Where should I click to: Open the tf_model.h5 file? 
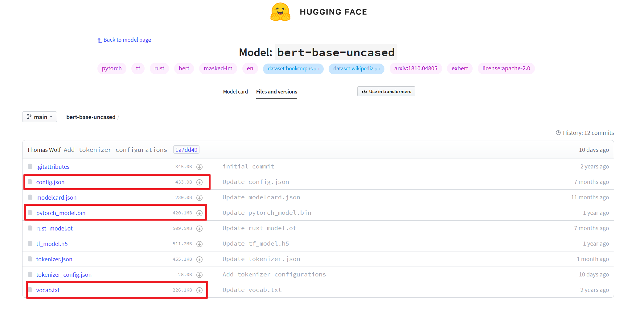(52, 244)
